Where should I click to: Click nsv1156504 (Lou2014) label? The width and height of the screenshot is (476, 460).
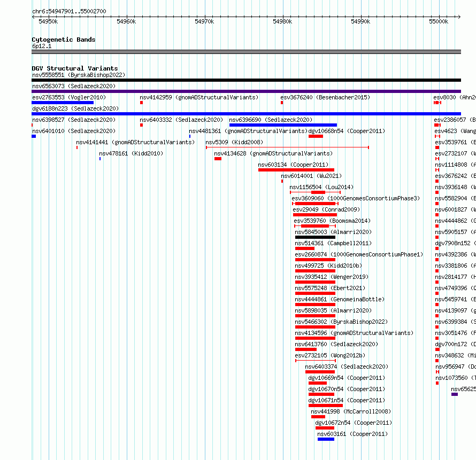coord(321,187)
